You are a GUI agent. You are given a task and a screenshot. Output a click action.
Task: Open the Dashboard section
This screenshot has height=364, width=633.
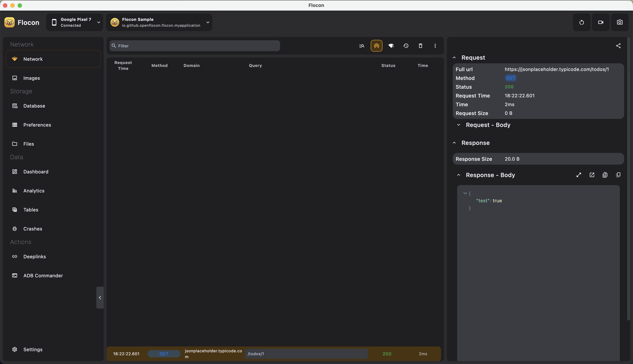point(53,172)
